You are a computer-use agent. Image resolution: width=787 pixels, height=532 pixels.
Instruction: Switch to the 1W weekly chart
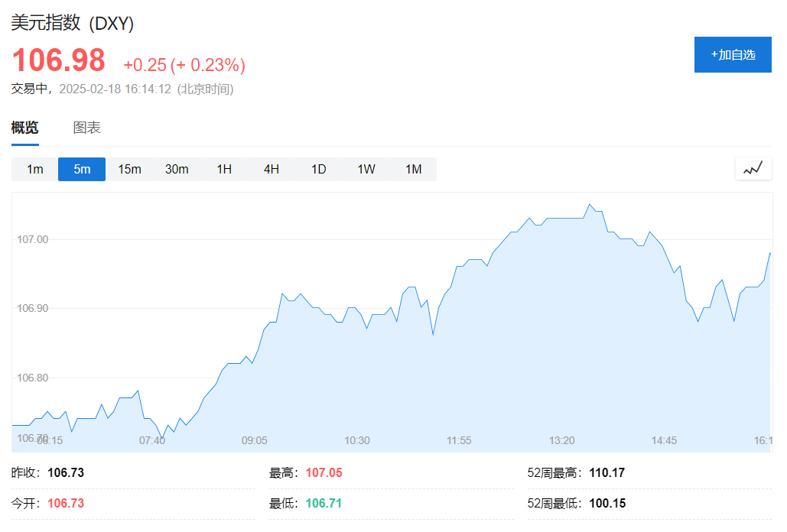pos(366,169)
